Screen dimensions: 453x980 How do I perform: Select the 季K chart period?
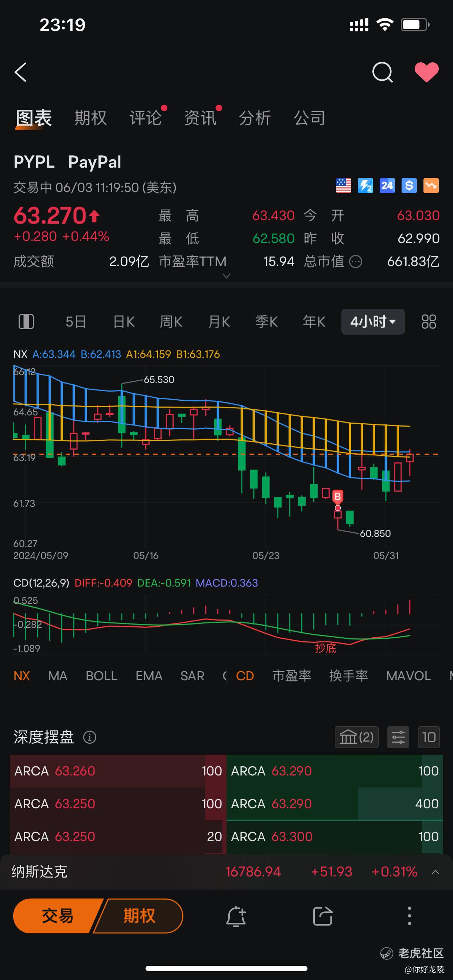(267, 322)
